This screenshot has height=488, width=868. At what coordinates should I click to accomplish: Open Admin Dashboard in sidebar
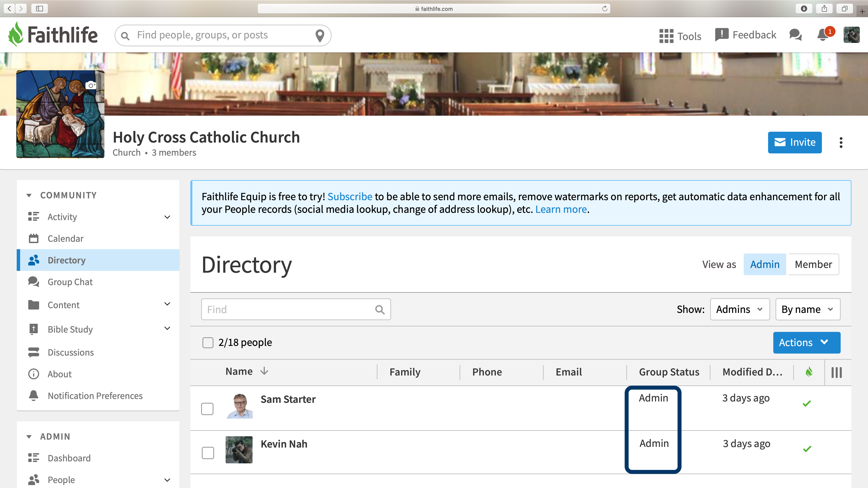pyautogui.click(x=69, y=458)
